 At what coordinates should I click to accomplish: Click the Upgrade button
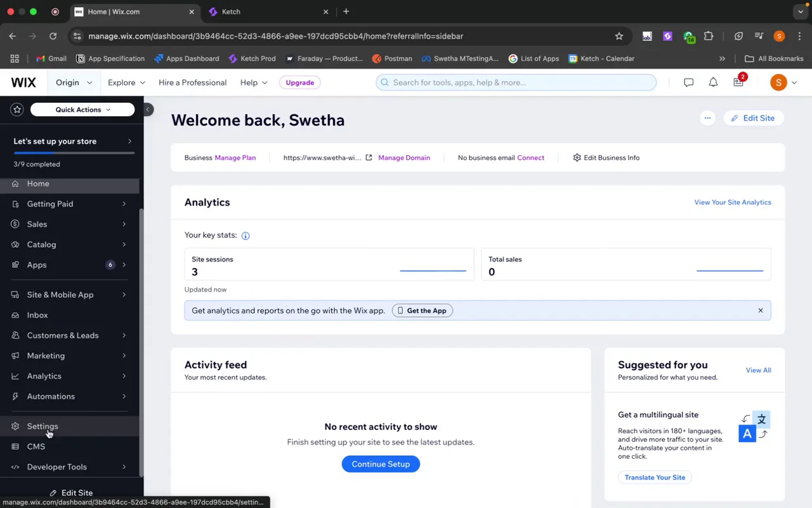[x=299, y=83]
